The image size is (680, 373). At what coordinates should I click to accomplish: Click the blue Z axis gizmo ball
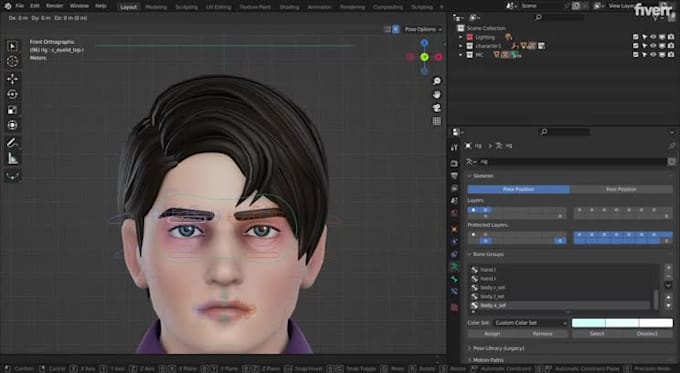tap(424, 43)
